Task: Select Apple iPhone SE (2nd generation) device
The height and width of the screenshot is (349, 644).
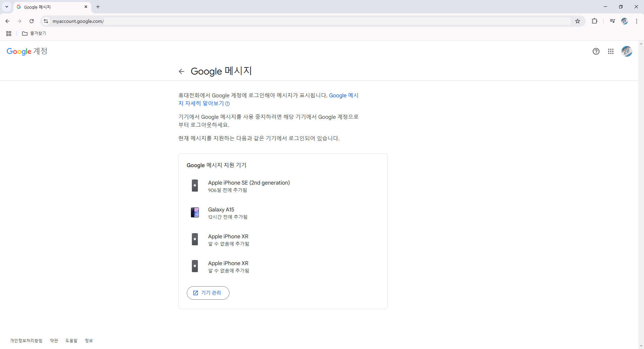Action: tap(283, 186)
